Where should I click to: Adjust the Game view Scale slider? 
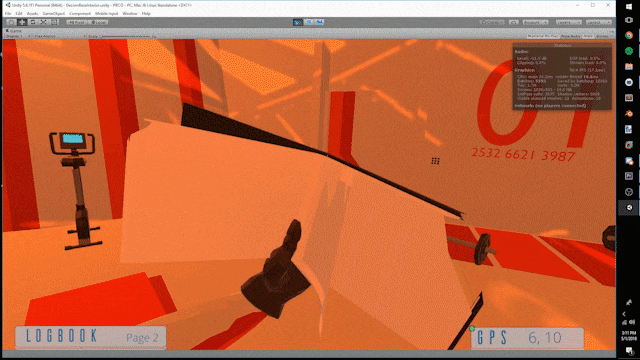[x=126, y=36]
